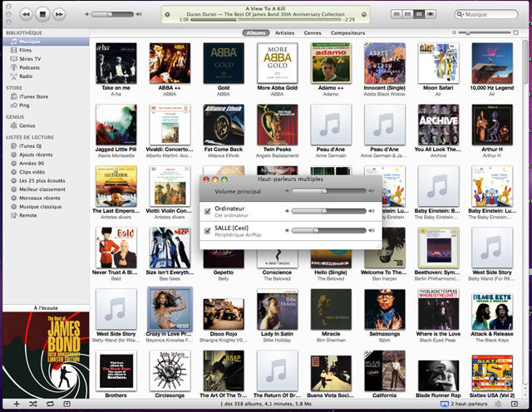Screen dimensions: 532x412
Task: Open Musique in the library sidebar
Action: (46, 42)
